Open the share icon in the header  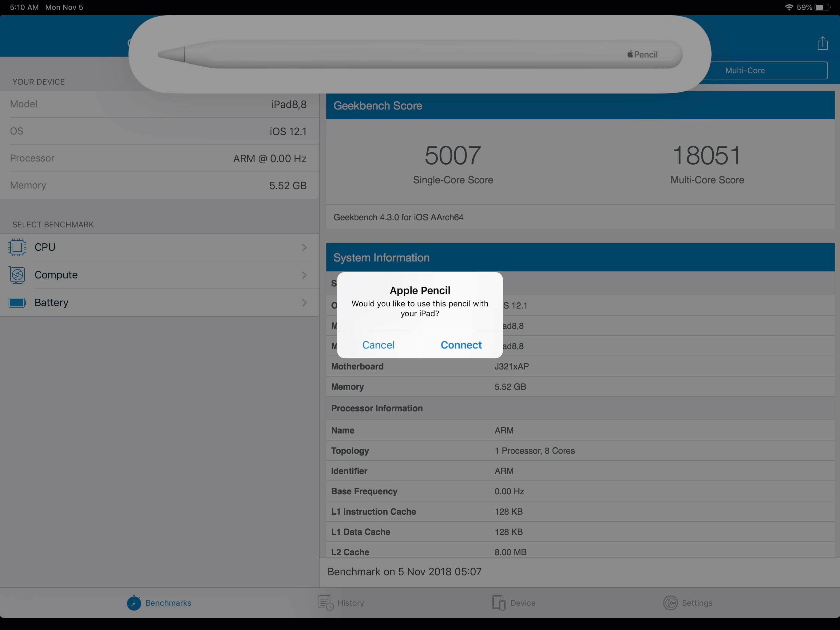coord(822,43)
